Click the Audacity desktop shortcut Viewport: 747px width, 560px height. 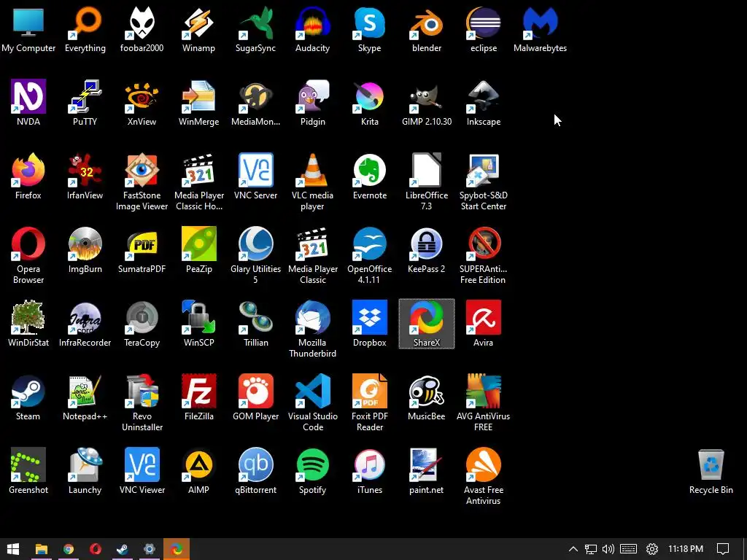[312, 29]
